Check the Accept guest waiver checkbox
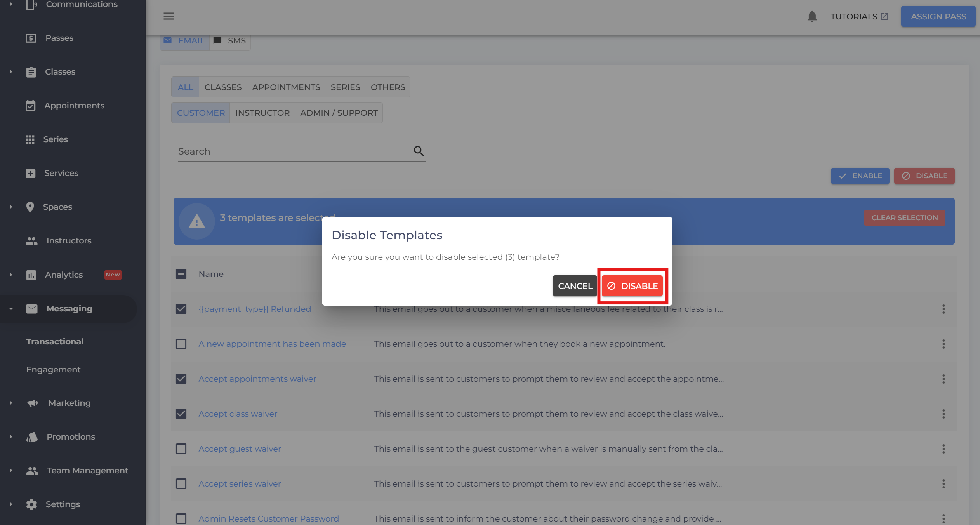 click(x=181, y=449)
